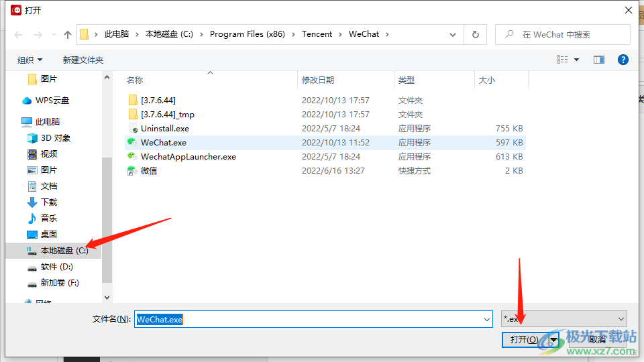644x362 pixels.
Task: Refresh the WeChat folder view
Action: coord(475,34)
